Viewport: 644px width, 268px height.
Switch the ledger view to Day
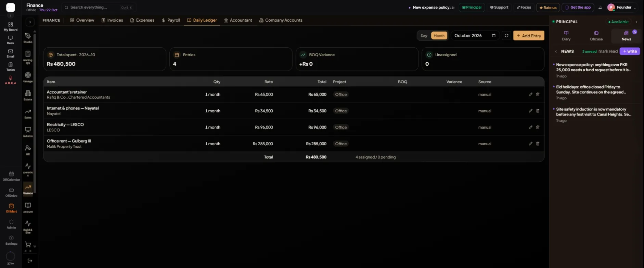pos(424,36)
